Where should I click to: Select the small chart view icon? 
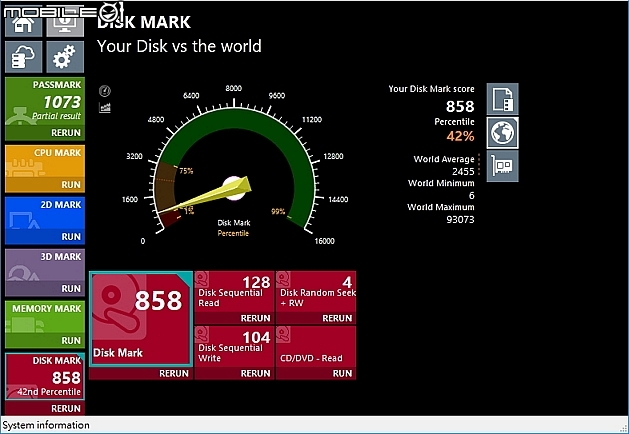(105, 107)
